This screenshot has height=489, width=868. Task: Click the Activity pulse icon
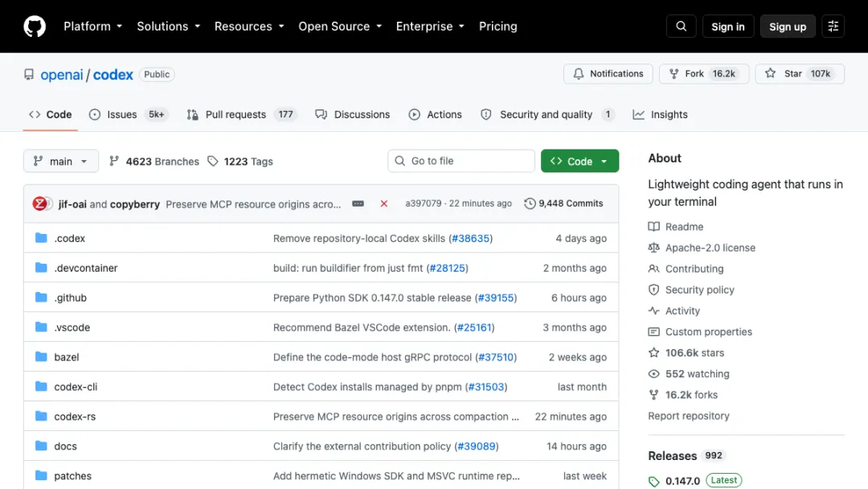click(x=653, y=310)
